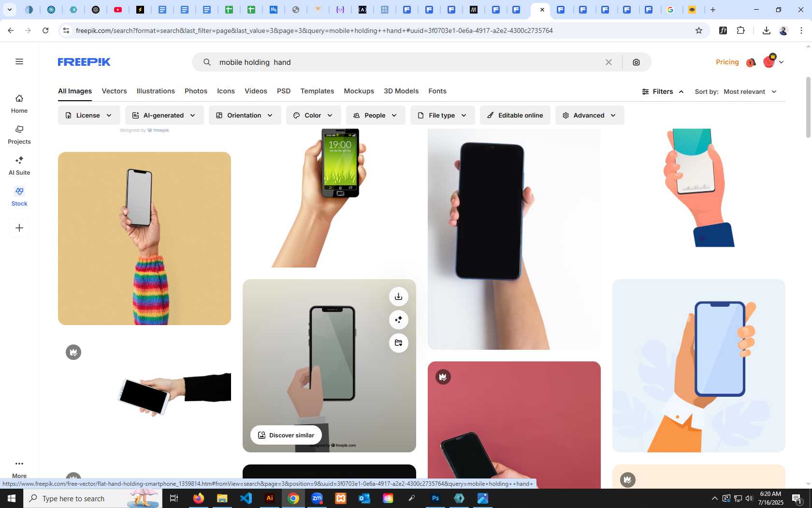Image resolution: width=812 pixels, height=508 pixels.
Task: Open Photoshop from taskbar
Action: click(x=435, y=498)
